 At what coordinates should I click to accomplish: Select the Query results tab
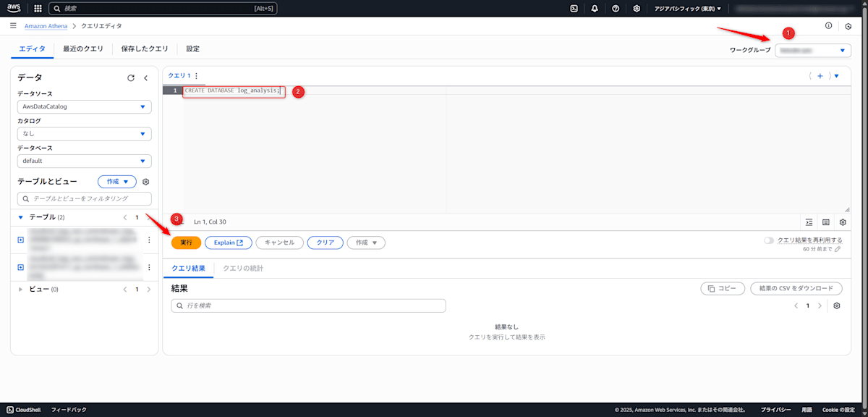click(x=189, y=269)
